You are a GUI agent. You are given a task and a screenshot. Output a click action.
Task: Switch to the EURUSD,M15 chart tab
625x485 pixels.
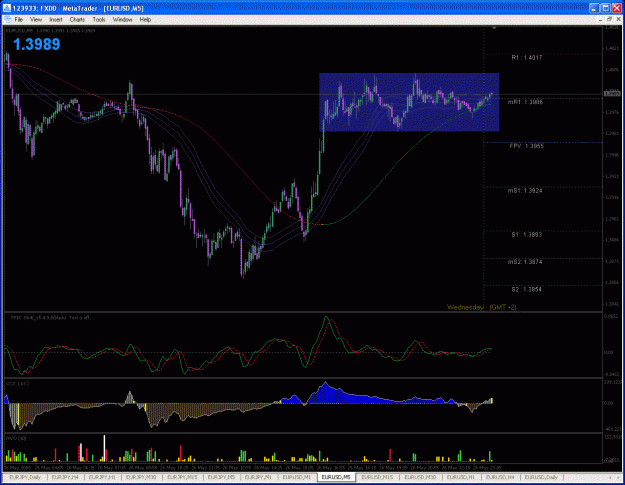(377, 477)
